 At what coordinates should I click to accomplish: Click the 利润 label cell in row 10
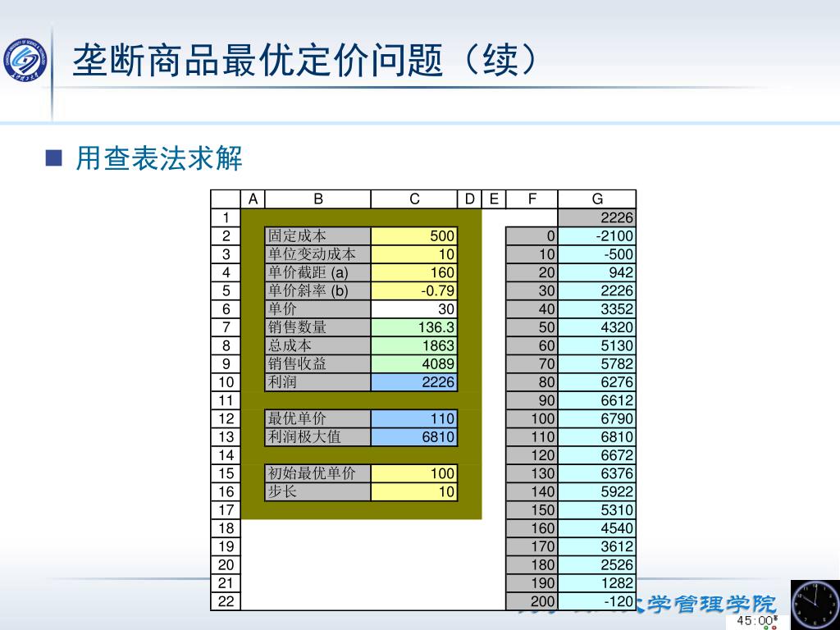(x=317, y=382)
